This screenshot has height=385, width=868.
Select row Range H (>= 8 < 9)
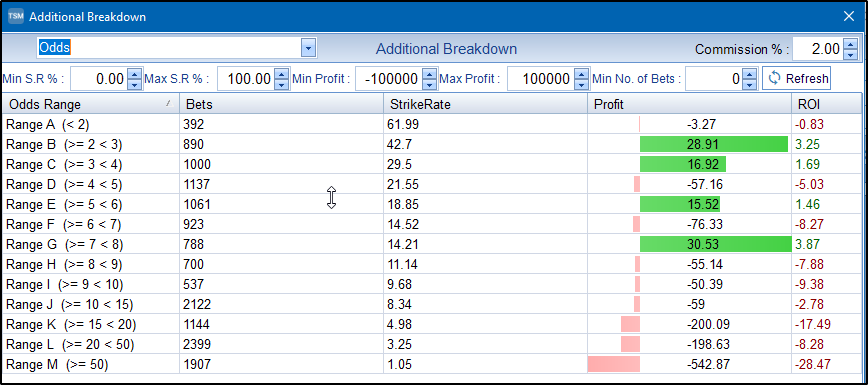coord(432,264)
